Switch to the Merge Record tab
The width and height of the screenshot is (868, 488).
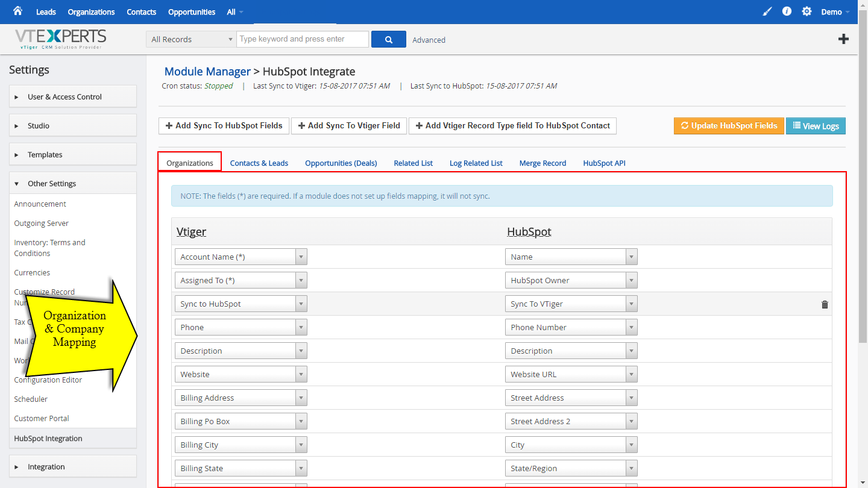[542, 163]
